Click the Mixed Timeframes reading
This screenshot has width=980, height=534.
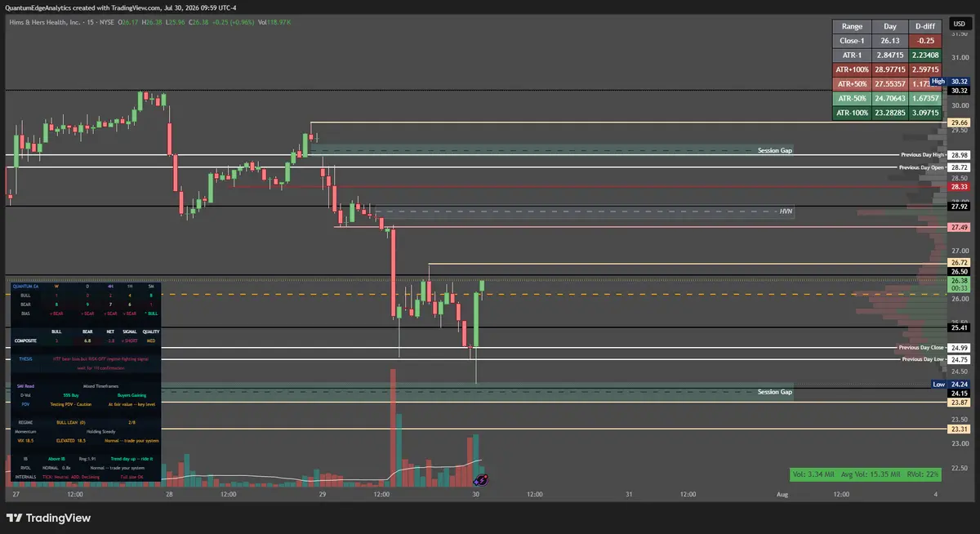(x=100, y=386)
